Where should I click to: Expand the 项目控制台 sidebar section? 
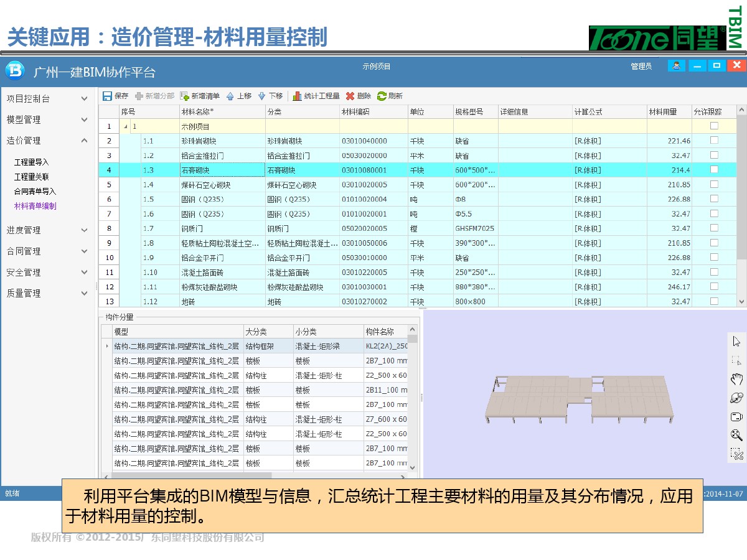(84, 98)
